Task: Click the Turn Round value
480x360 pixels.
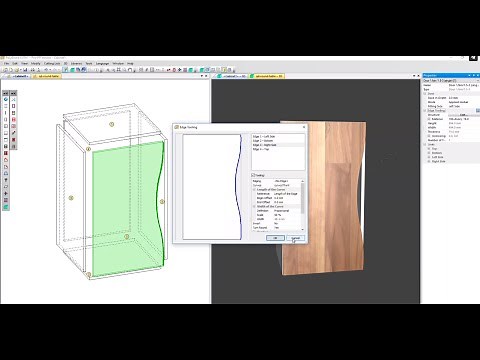Action: 287,228
